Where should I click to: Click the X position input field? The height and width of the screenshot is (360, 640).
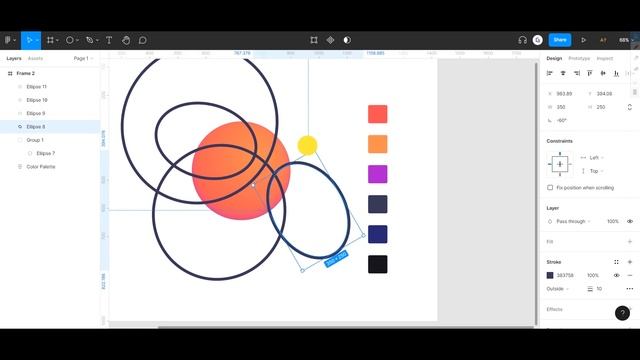coord(565,93)
